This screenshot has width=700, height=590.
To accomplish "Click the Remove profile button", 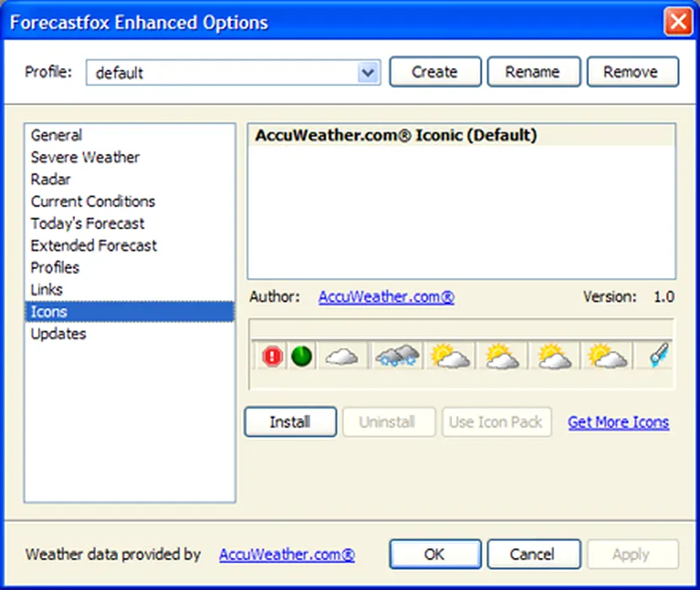I will (x=633, y=72).
